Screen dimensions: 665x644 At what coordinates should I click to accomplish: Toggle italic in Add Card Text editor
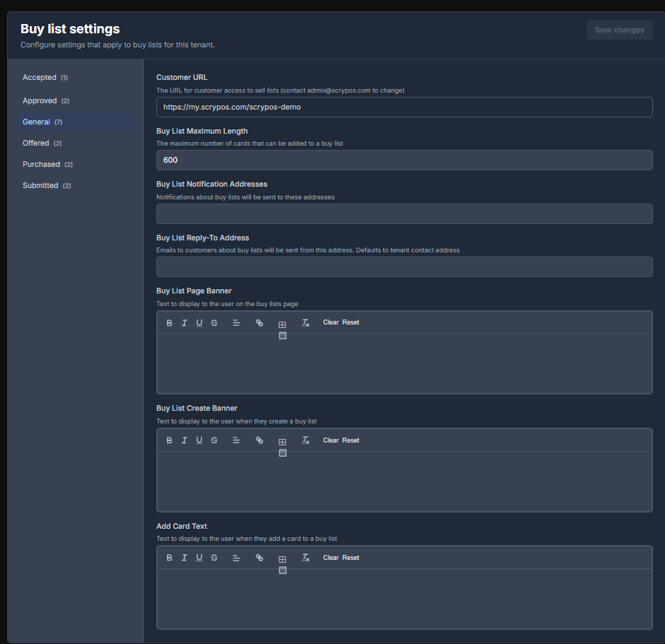coord(184,558)
